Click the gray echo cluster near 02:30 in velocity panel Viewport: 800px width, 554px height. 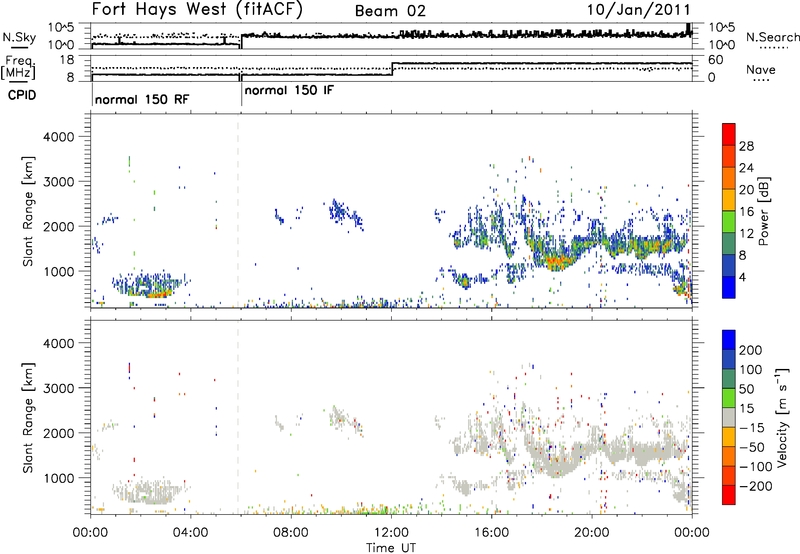148,492
